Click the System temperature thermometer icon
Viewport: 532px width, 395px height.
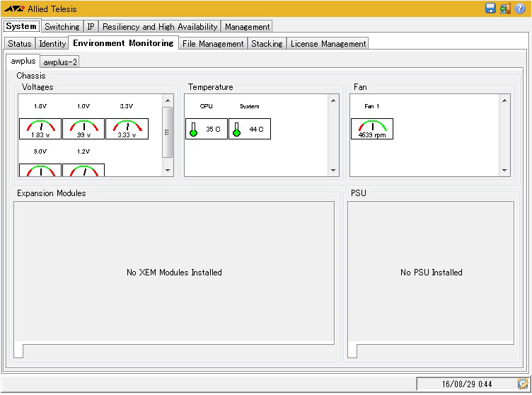pos(236,130)
